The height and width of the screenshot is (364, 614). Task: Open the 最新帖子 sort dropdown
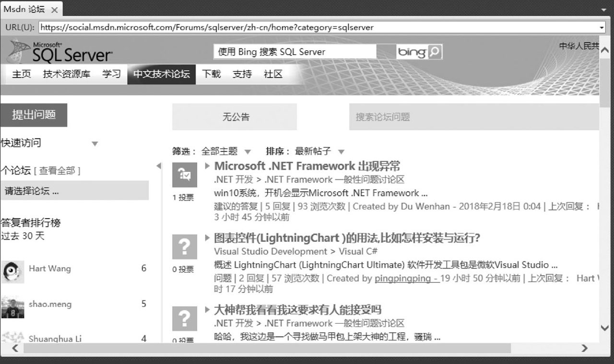(x=341, y=152)
